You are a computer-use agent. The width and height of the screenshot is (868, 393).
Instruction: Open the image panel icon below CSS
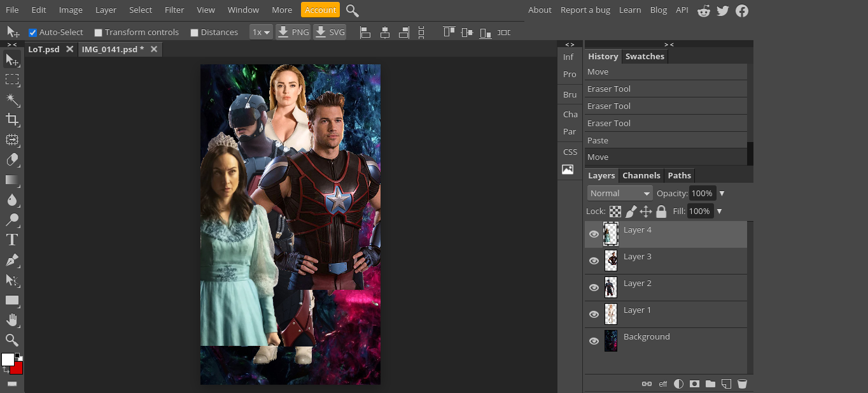[x=568, y=169]
